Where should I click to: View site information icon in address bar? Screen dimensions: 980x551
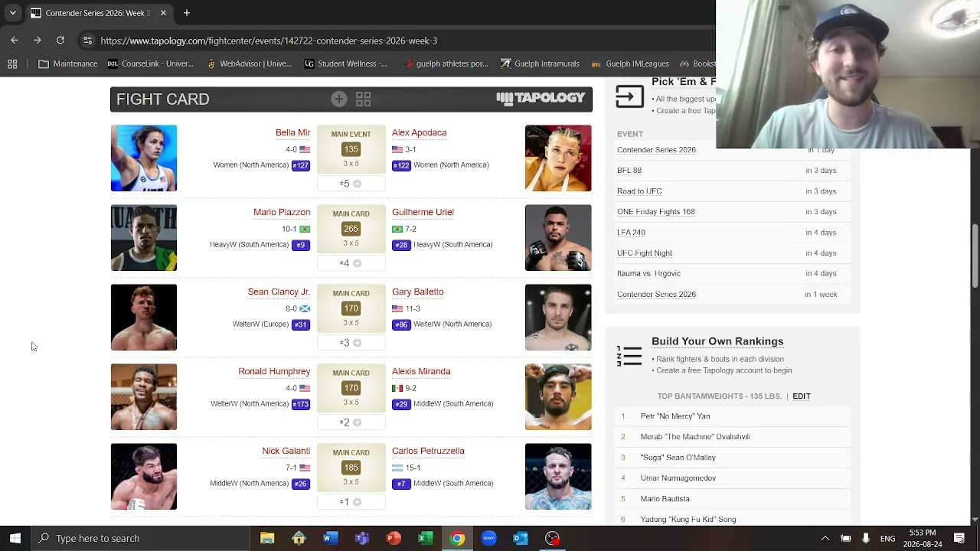[88, 41]
